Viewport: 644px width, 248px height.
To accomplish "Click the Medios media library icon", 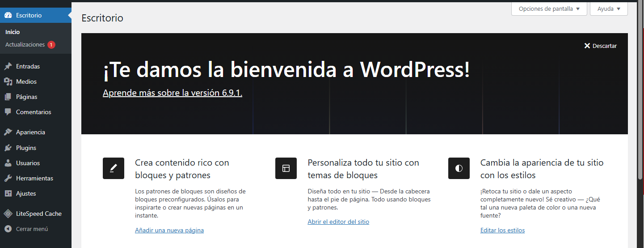I will click(x=8, y=81).
